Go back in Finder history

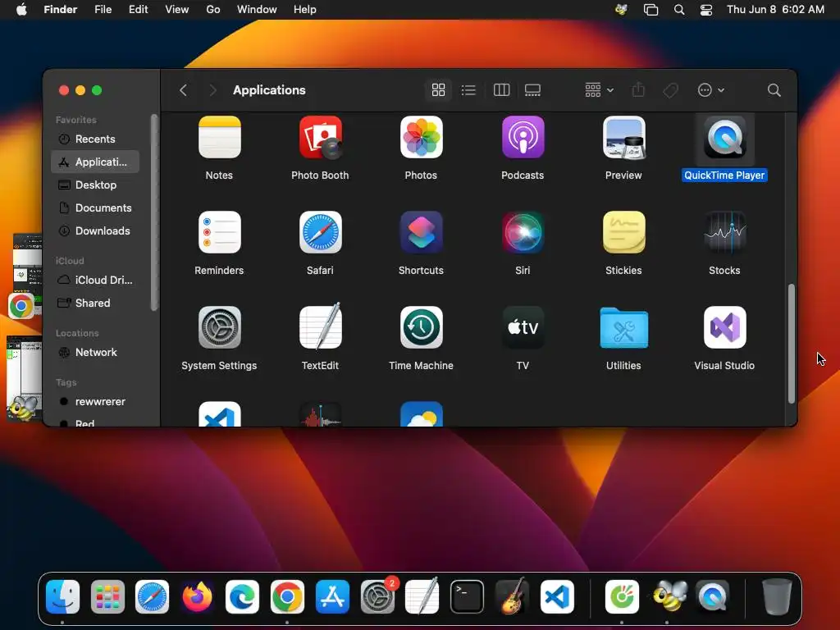click(x=183, y=90)
